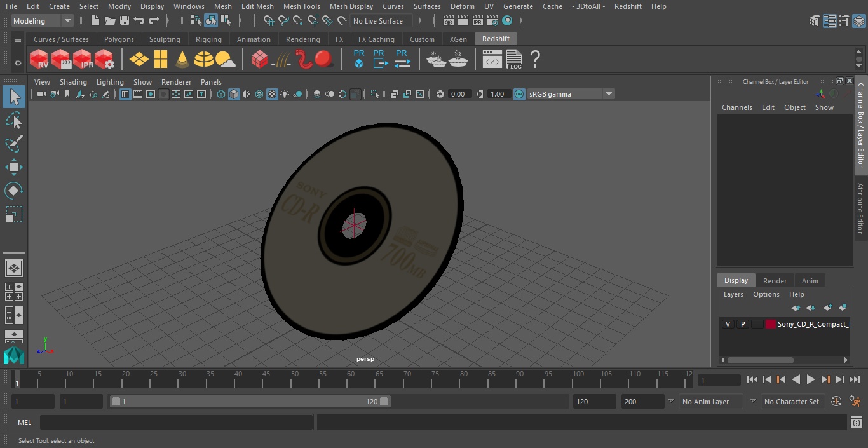Click the MEL command language label
This screenshot has height=448, width=868.
24,423
